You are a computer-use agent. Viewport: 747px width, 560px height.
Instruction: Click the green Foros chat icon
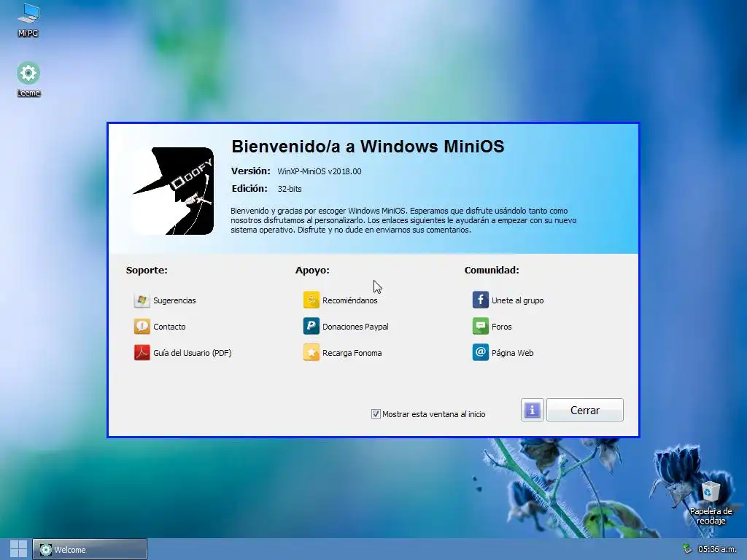(x=480, y=327)
